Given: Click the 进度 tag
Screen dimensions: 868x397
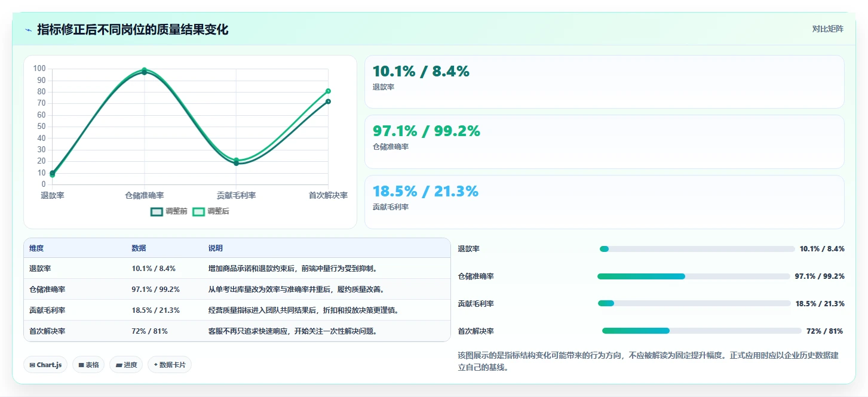Looking at the screenshot, I should [x=126, y=365].
